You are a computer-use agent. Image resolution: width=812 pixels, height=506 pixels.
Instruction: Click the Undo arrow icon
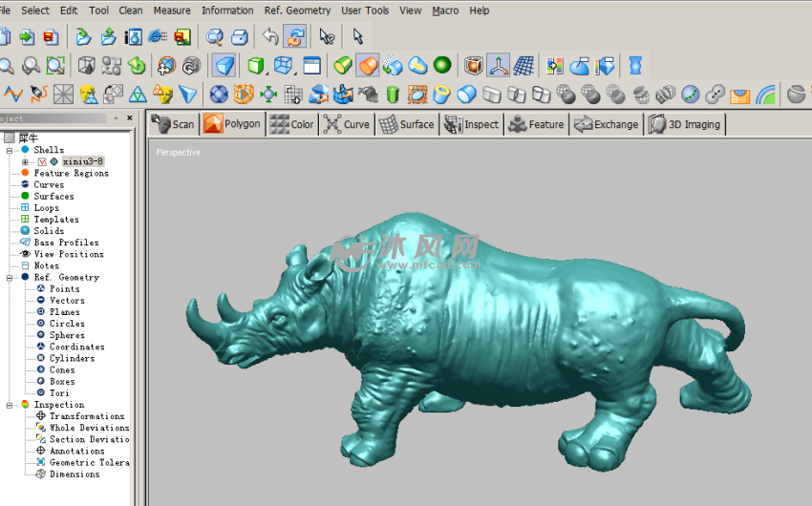pos(270,37)
